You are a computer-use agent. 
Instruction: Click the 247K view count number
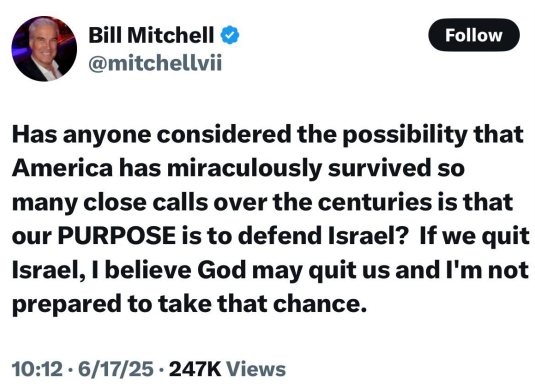195,369
